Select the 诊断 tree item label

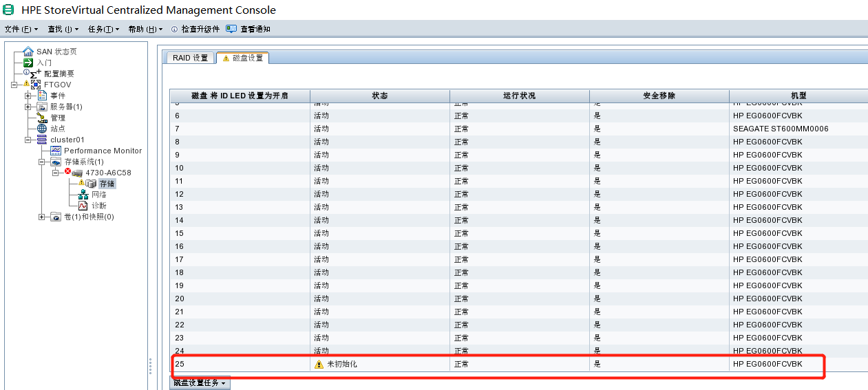(99, 206)
